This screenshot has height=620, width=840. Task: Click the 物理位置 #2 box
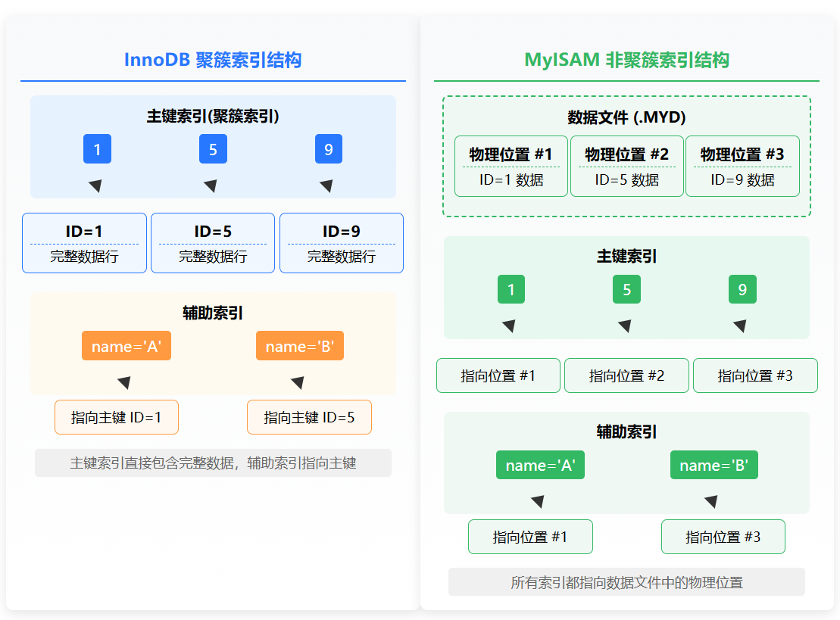pyautogui.click(x=627, y=166)
